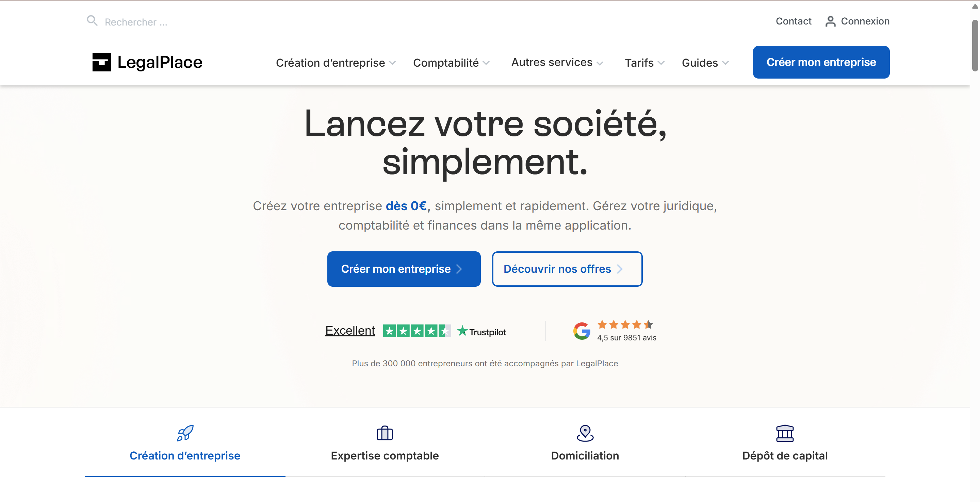The height and width of the screenshot is (502, 980).
Task: Open the Guides menu
Action: tap(705, 63)
